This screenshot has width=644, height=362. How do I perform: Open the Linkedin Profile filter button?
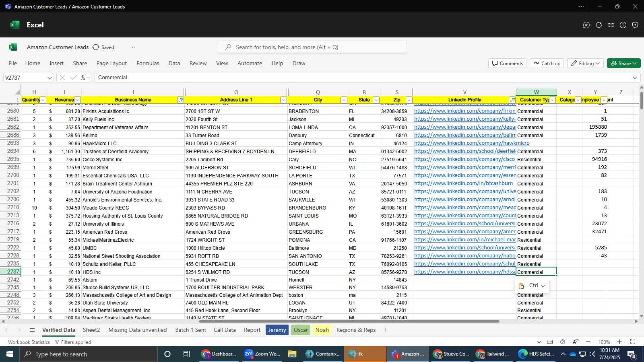[512, 100]
